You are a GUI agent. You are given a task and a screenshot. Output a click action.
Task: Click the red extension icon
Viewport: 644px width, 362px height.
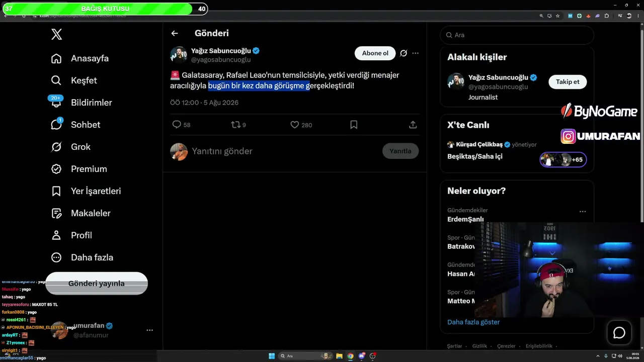coord(588,16)
